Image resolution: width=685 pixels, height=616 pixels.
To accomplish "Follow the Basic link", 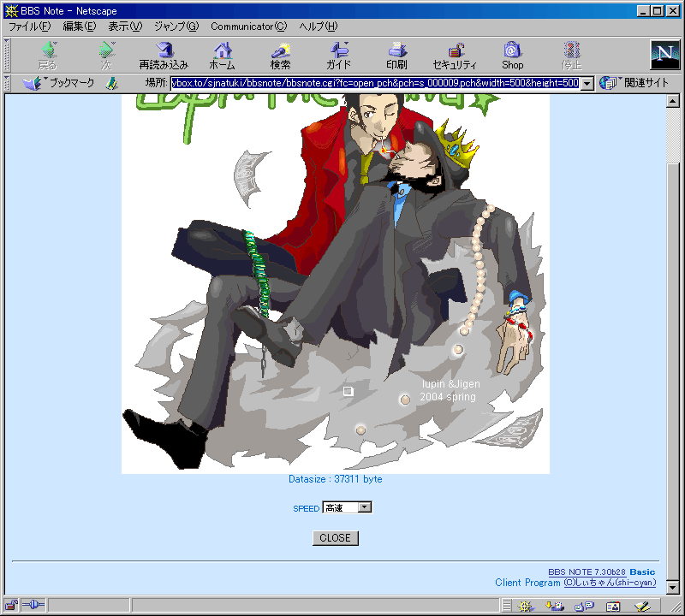I will 642,572.
